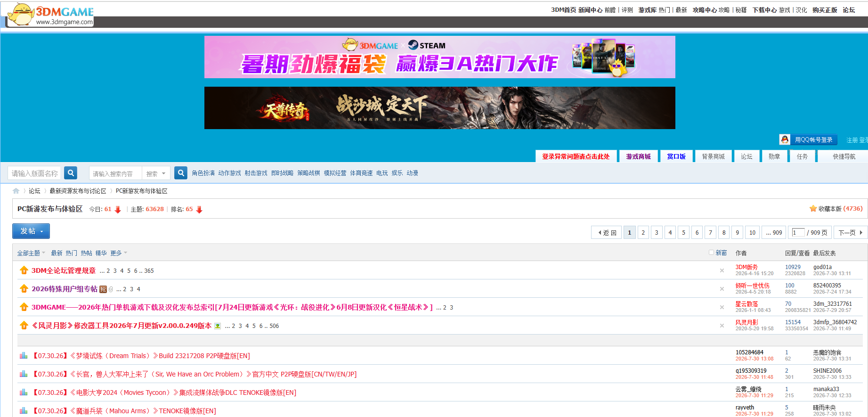Toggle the 新窗 checkbox

[x=712, y=253]
